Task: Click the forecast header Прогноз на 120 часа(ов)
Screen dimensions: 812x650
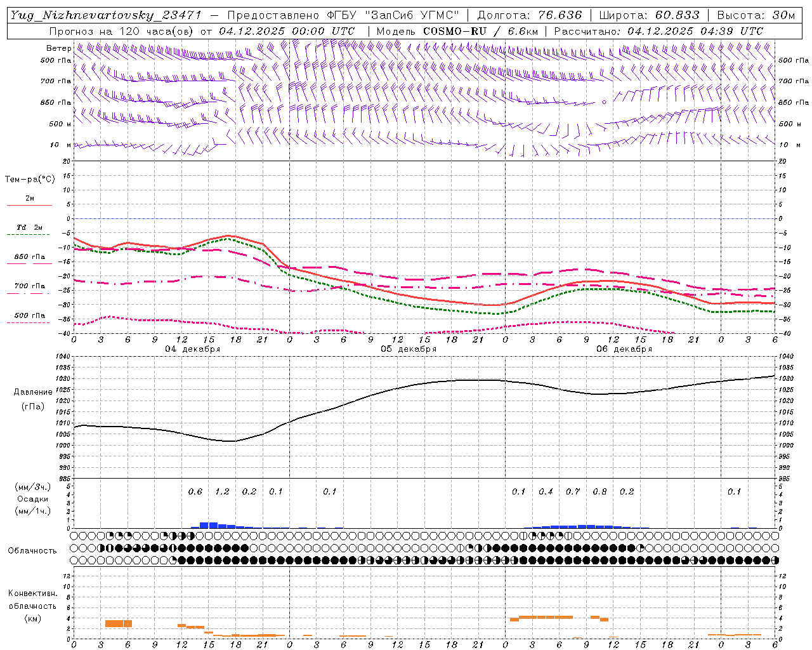Action: (122, 31)
